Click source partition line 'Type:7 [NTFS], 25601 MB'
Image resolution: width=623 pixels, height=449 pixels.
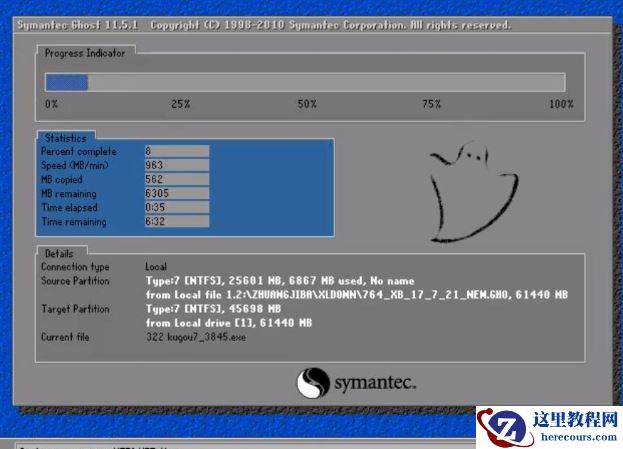(x=280, y=281)
